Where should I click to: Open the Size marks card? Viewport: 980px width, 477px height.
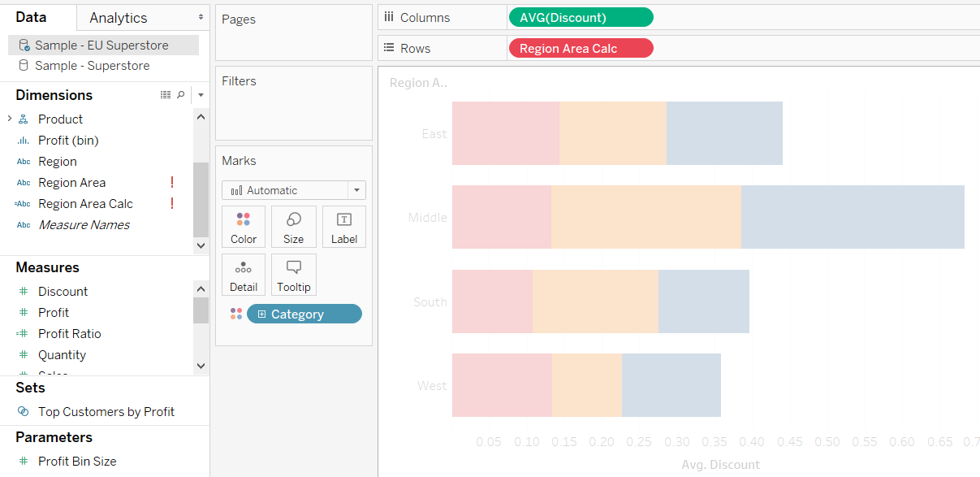(x=293, y=227)
